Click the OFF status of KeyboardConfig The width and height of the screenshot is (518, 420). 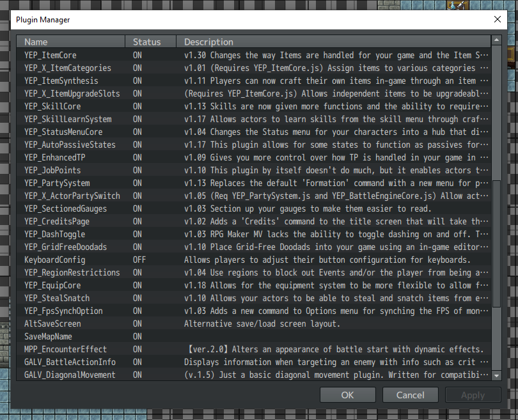click(139, 260)
